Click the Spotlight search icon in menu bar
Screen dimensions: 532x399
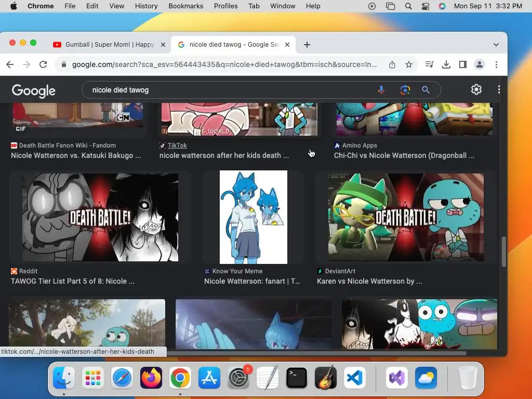coord(408,6)
